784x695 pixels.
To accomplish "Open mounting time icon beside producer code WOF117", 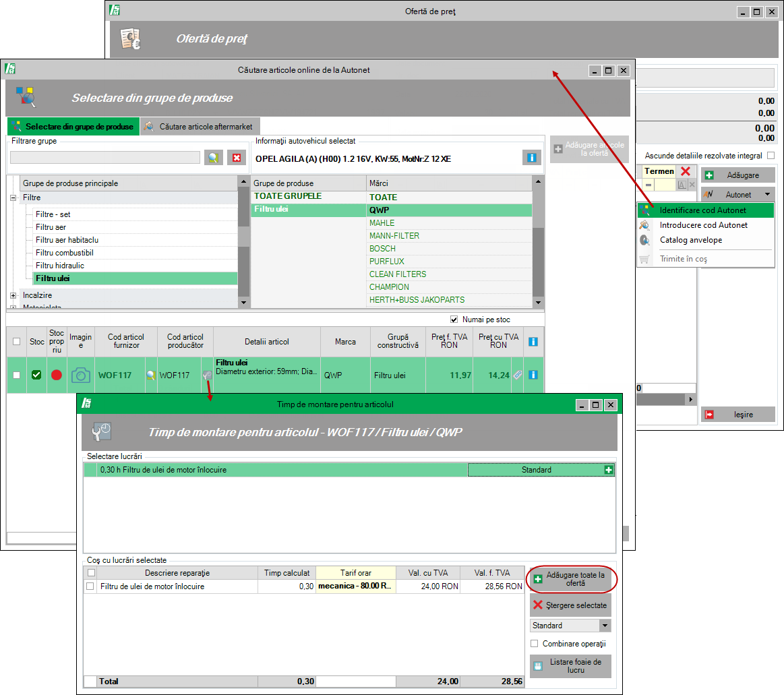I will click(x=207, y=375).
